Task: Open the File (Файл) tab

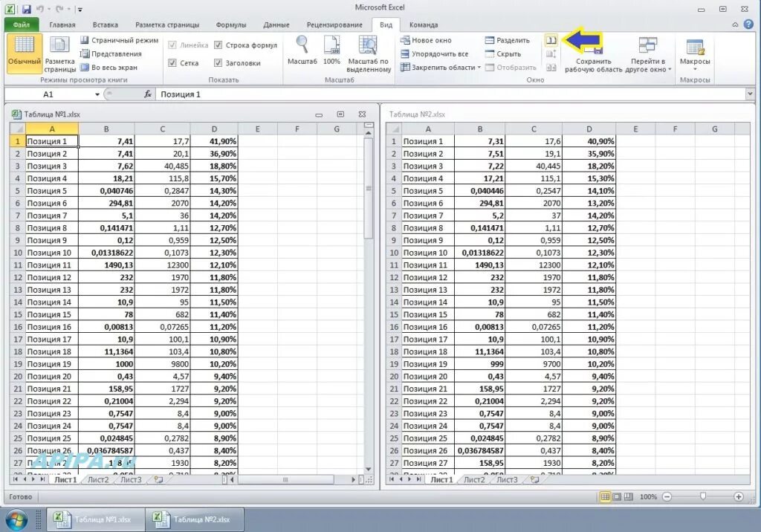Action: coord(22,25)
